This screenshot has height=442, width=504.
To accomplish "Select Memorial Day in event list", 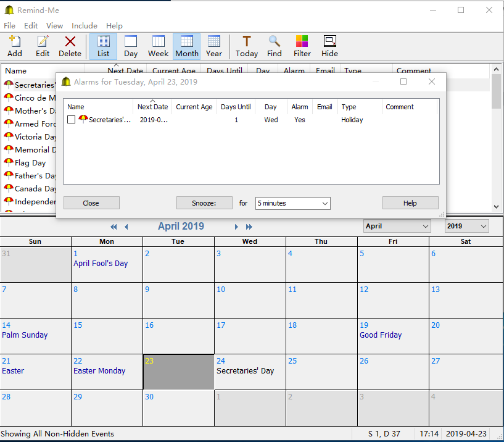I will pos(30,149).
